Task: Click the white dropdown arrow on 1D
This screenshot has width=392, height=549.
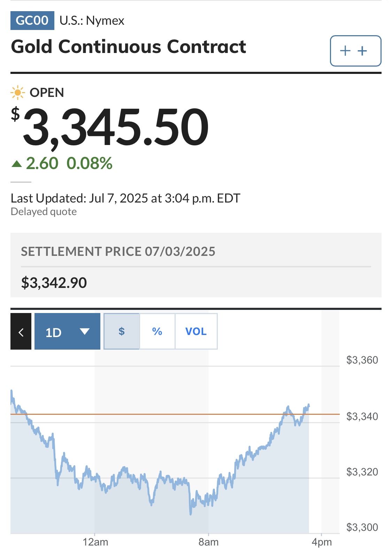Action: click(85, 331)
